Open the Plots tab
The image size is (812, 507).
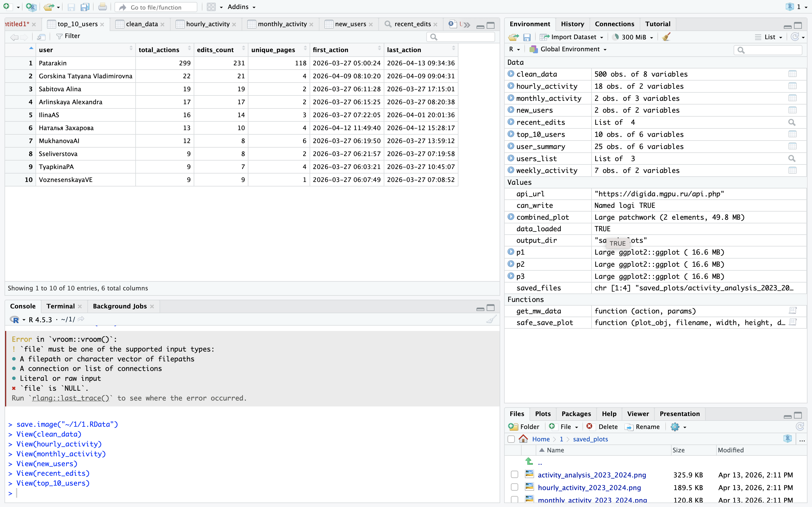542,414
